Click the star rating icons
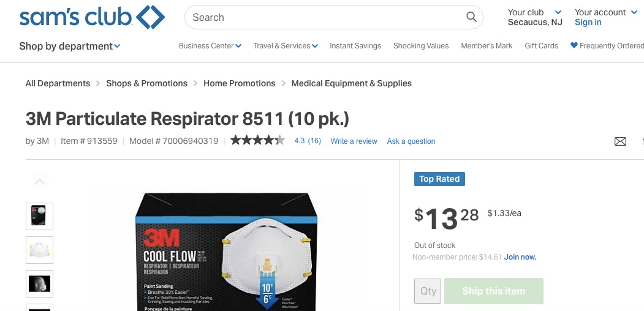This screenshot has height=311, width=644. click(x=257, y=141)
